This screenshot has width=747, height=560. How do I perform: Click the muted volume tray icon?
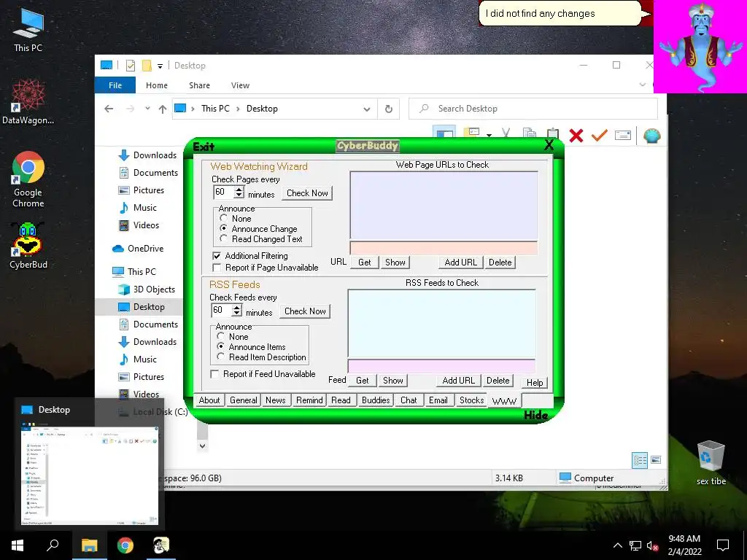[x=652, y=545]
